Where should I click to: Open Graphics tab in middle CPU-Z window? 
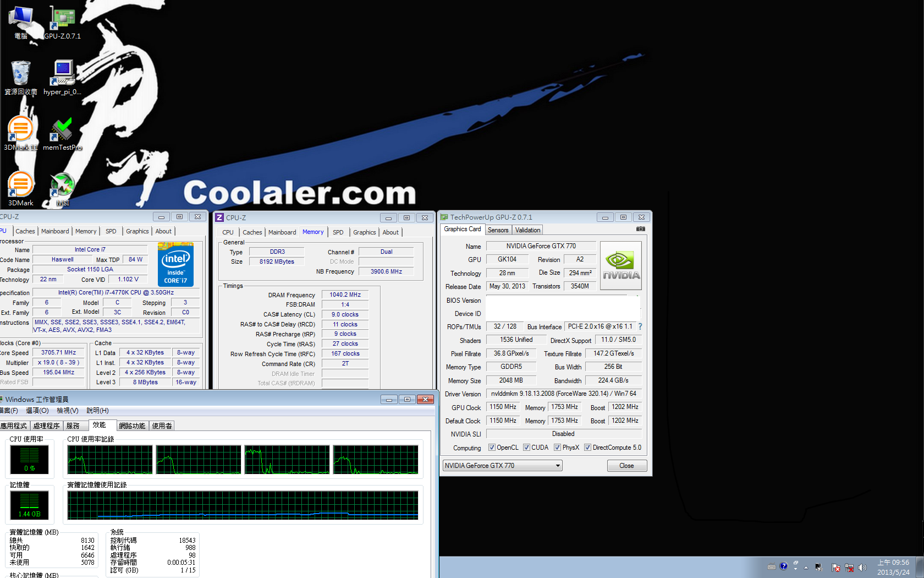[364, 232]
